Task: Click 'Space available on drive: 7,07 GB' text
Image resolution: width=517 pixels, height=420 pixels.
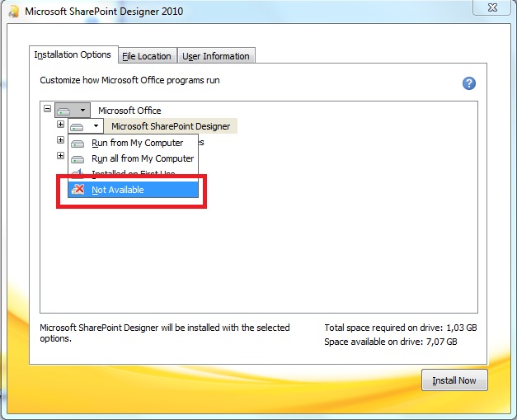Action: [391, 342]
